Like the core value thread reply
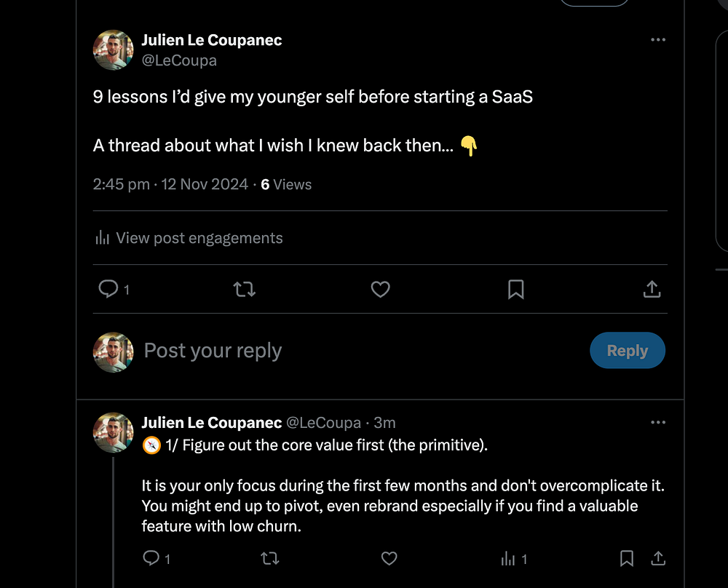The width and height of the screenshot is (728, 588). pyautogui.click(x=389, y=558)
